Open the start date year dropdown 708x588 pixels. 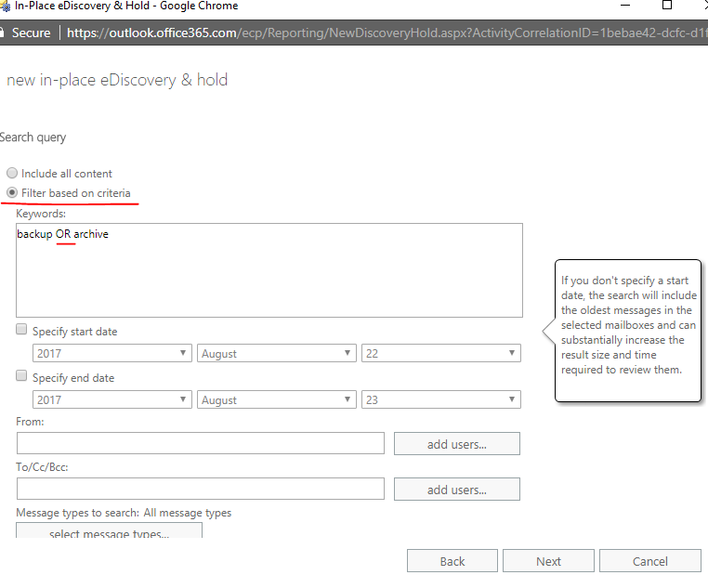click(x=111, y=353)
